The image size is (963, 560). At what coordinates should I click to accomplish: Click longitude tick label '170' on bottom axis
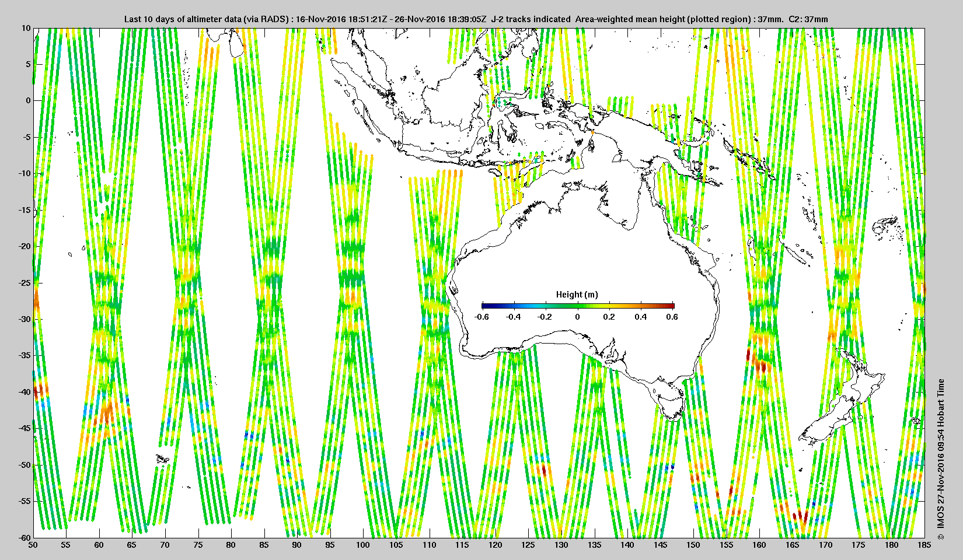click(x=825, y=545)
